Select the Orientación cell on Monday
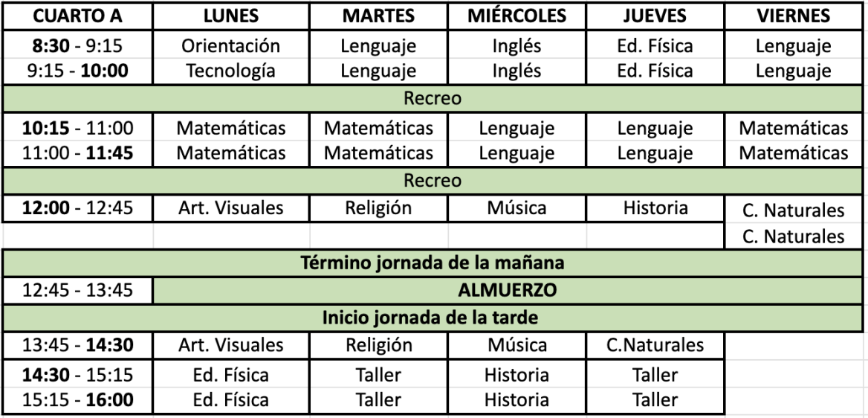The width and height of the screenshot is (868, 418). pos(230,46)
